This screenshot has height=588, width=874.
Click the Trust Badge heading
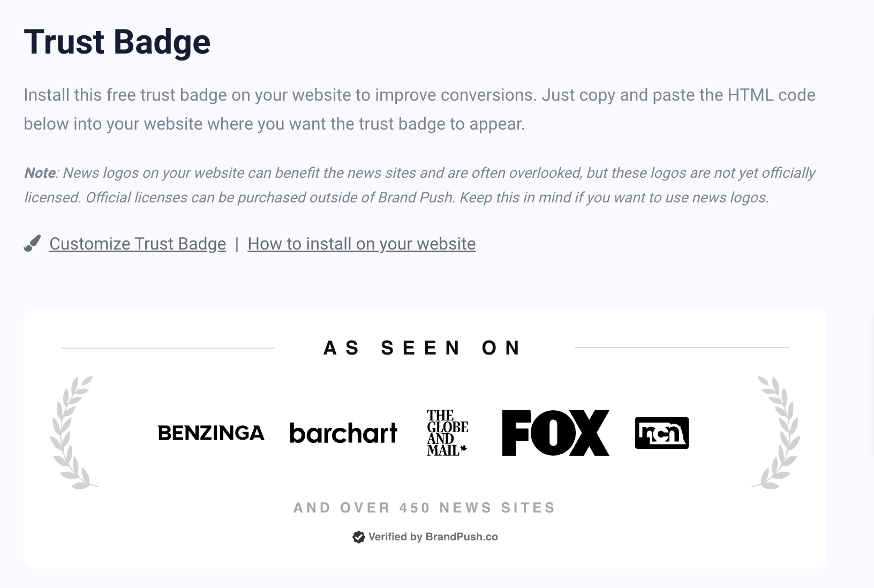(117, 42)
